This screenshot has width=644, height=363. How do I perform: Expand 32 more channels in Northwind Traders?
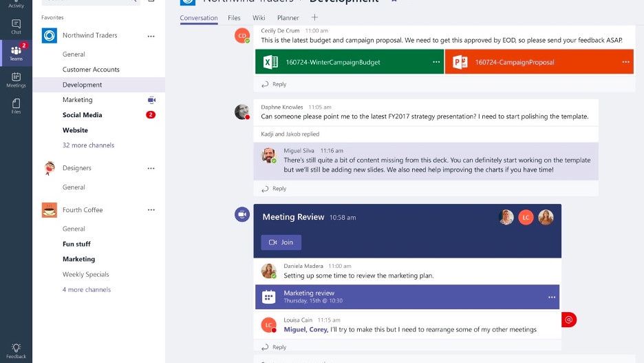[x=88, y=145]
